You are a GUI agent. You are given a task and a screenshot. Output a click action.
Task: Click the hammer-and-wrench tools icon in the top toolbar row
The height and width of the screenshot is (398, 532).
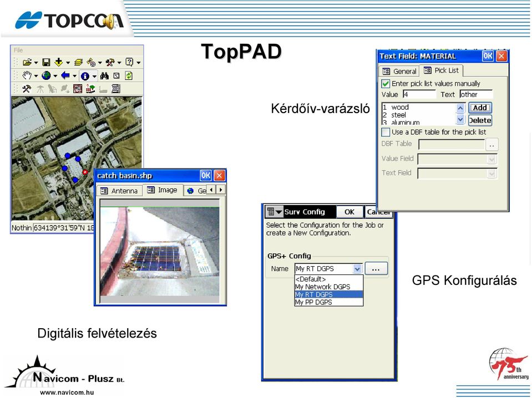click(110, 63)
